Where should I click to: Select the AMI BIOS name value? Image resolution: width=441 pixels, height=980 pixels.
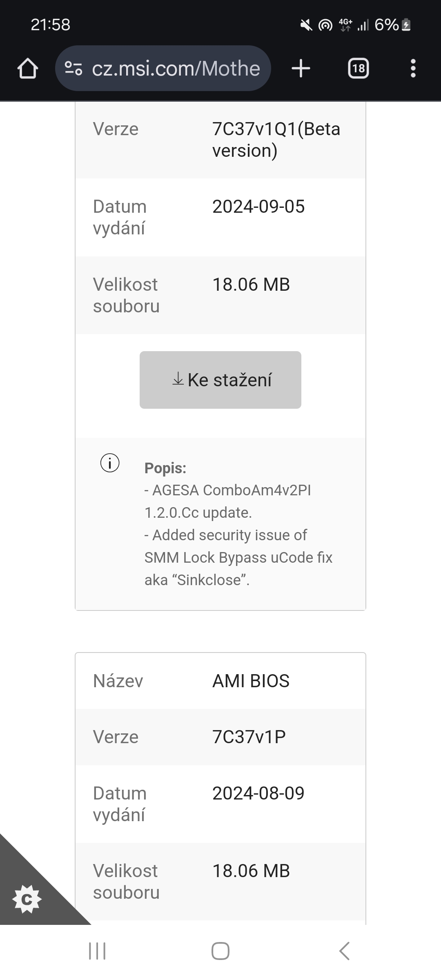(x=251, y=681)
